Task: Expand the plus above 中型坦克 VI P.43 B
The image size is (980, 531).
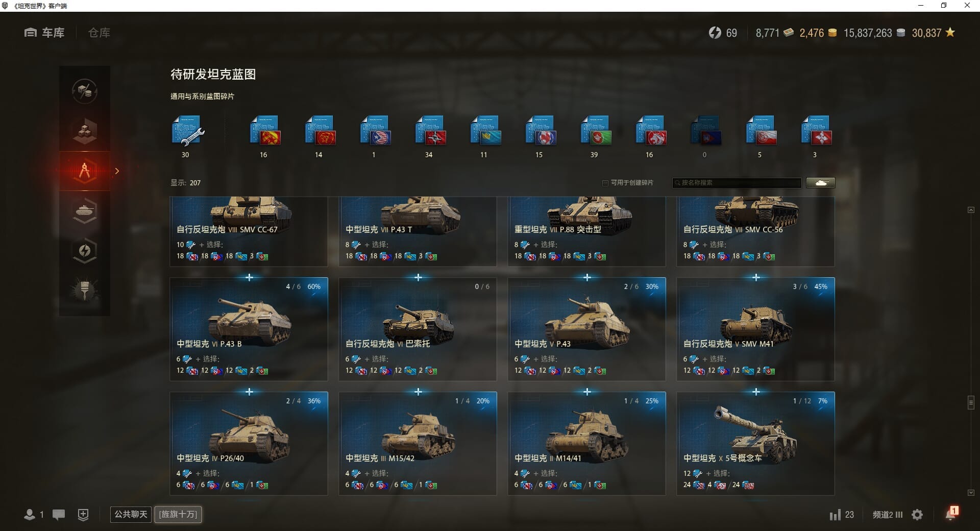Action: (x=249, y=277)
